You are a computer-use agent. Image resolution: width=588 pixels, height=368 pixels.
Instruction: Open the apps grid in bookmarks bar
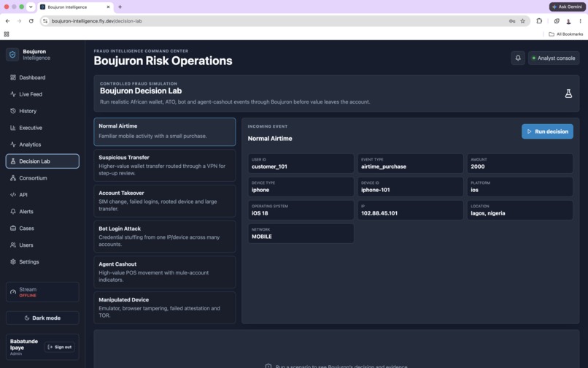7,34
